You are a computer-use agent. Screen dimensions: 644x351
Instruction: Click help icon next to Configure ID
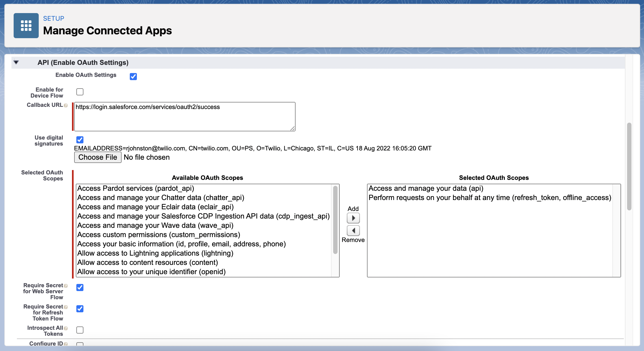[x=66, y=344]
